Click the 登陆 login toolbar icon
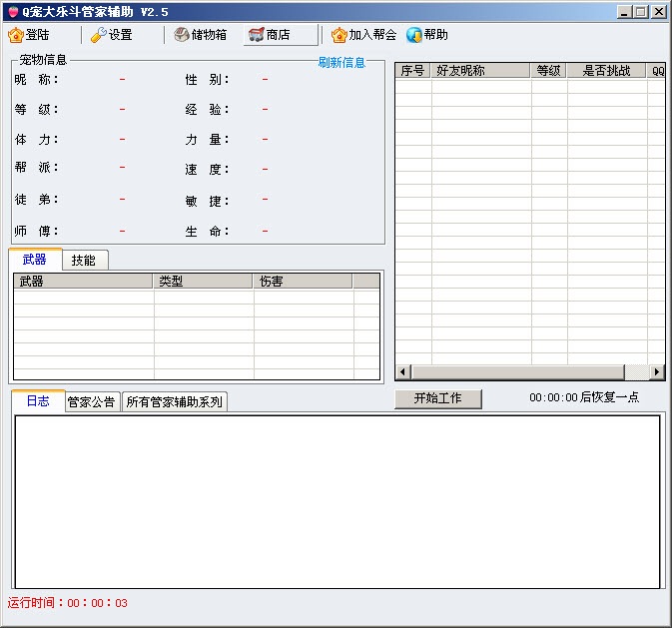The height and width of the screenshot is (628, 672). (16, 35)
